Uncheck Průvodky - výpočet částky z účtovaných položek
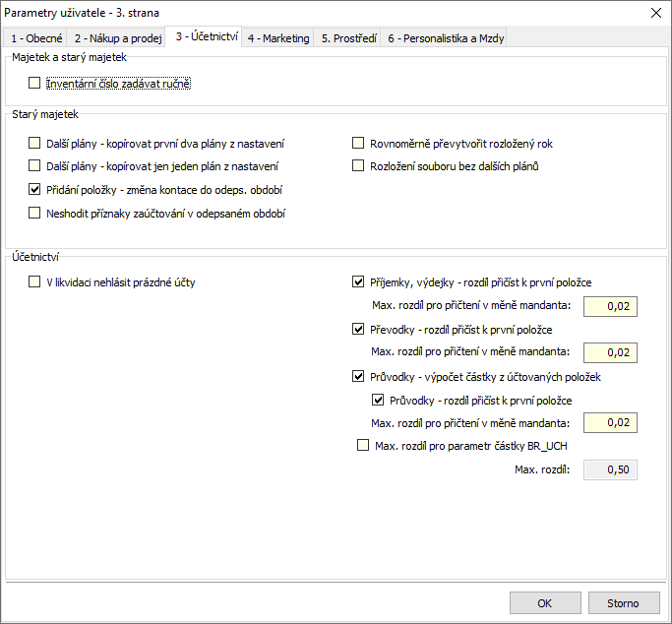The image size is (672, 624). 358,376
